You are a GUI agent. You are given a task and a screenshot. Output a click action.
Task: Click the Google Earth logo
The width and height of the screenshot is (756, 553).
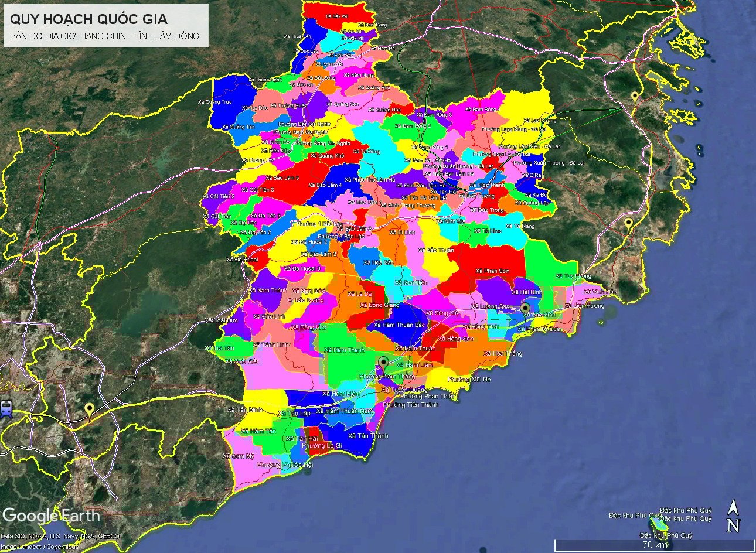click(x=52, y=516)
